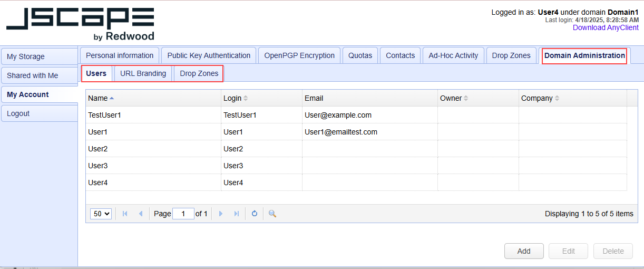Open the page size dropdown showing 50
The image size is (644, 269).
tap(101, 214)
